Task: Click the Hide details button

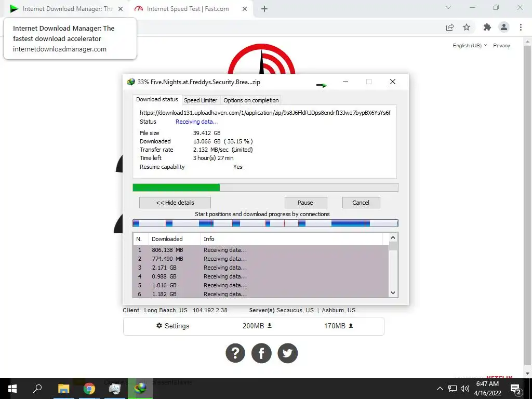Action: tap(175, 203)
